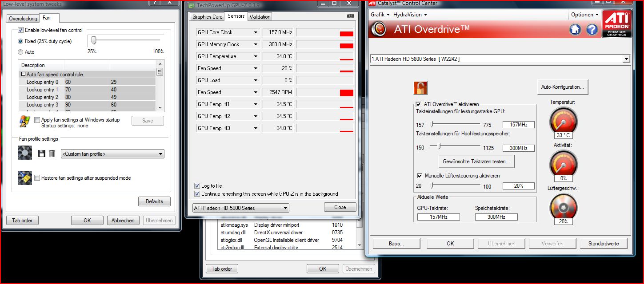
Task: Open the Grafik menu in Catalyst
Action: click(x=380, y=15)
